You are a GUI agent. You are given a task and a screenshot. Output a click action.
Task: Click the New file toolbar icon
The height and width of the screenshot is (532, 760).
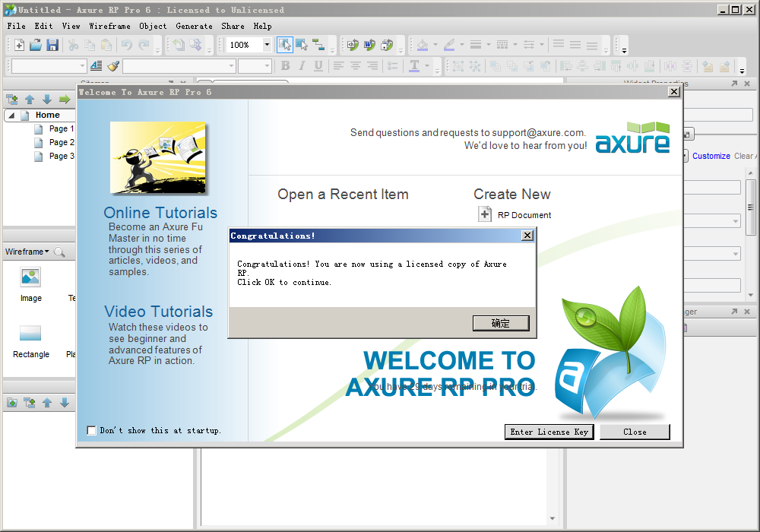tap(20, 45)
